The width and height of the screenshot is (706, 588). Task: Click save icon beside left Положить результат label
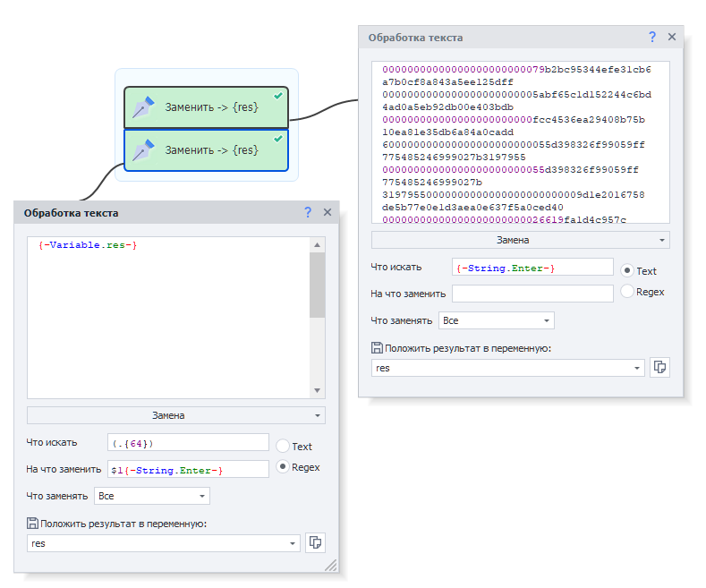[32, 524]
